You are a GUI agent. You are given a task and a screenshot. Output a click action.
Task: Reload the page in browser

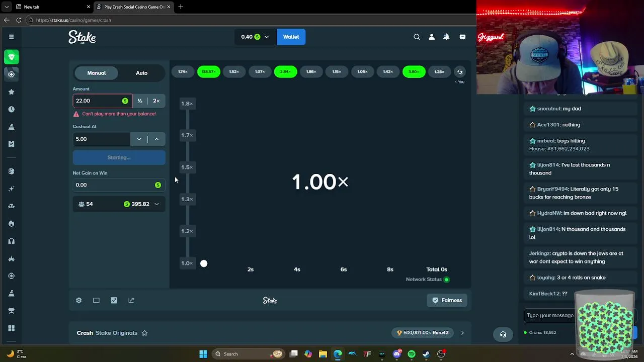coord(19,20)
